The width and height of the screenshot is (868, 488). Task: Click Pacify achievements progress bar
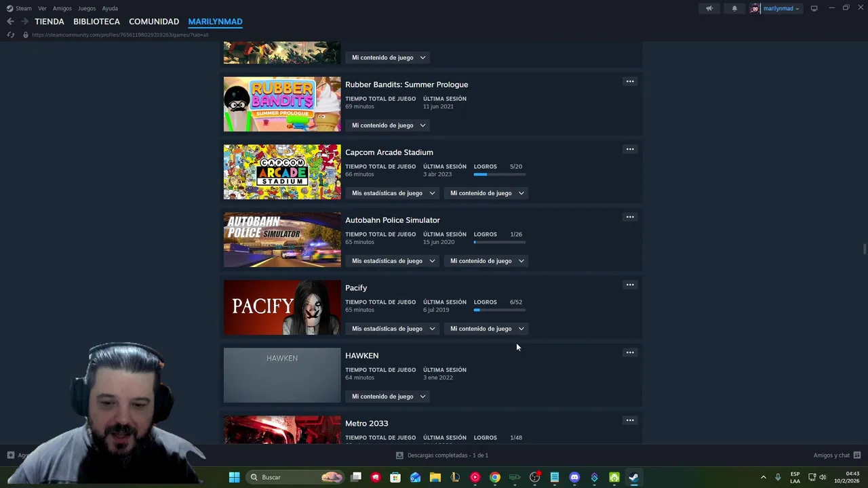500,310
